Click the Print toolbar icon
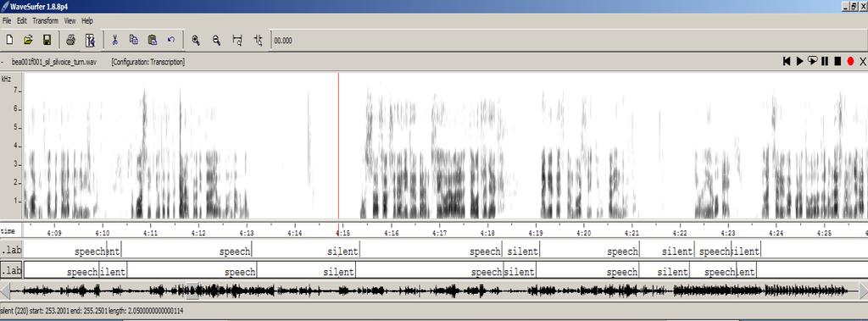Viewport: 868px width, 321px height. point(71,40)
